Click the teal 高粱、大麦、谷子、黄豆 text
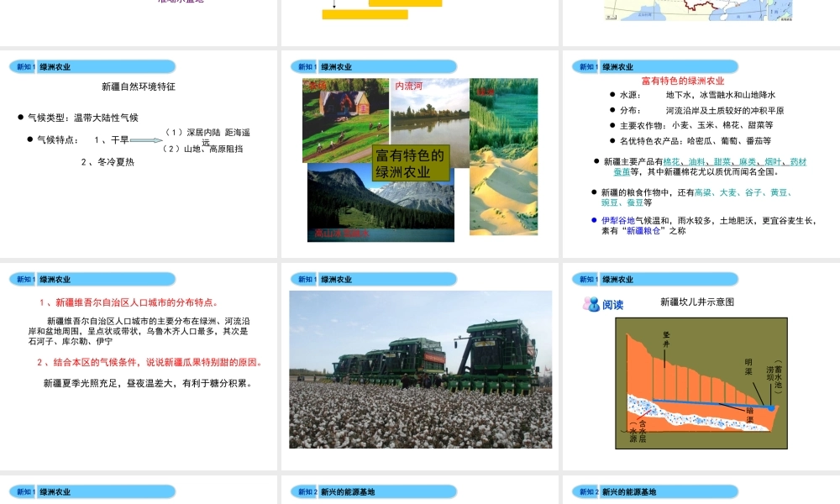Viewport: 840px width, 504px height. pos(743,192)
